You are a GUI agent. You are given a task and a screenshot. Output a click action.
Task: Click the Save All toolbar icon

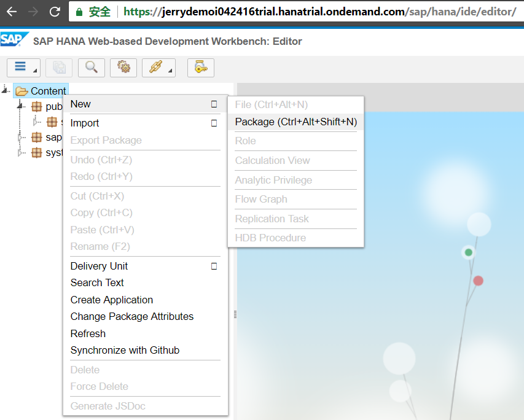[59, 68]
